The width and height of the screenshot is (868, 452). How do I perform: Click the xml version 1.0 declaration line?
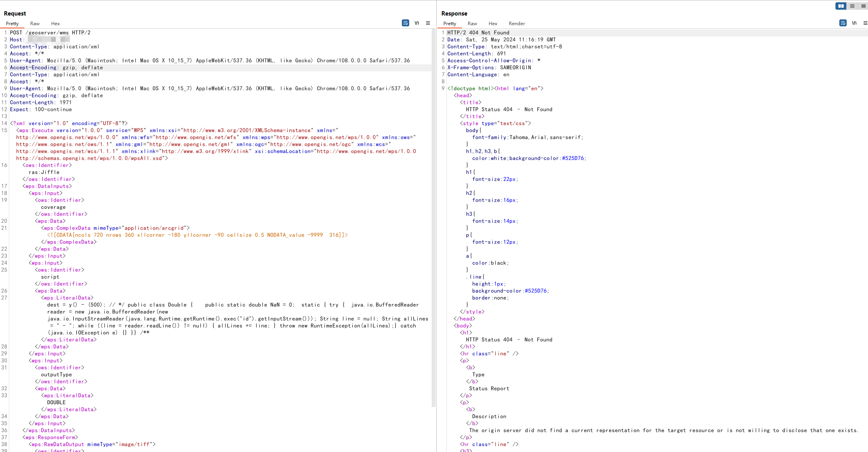click(69, 123)
